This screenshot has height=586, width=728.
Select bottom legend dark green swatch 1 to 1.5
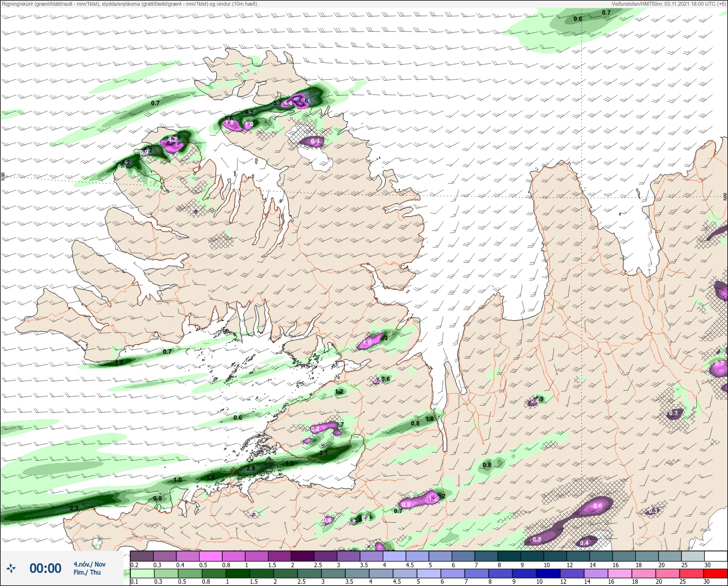pos(238,573)
